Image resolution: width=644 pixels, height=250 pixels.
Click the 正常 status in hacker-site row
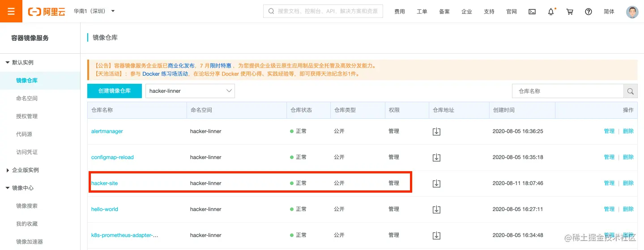point(299,183)
